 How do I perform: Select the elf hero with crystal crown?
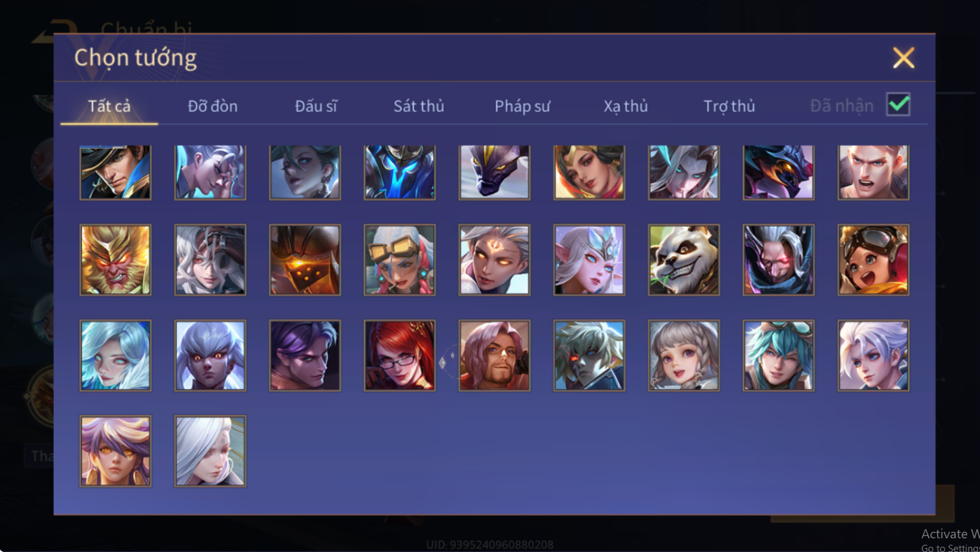(x=589, y=260)
